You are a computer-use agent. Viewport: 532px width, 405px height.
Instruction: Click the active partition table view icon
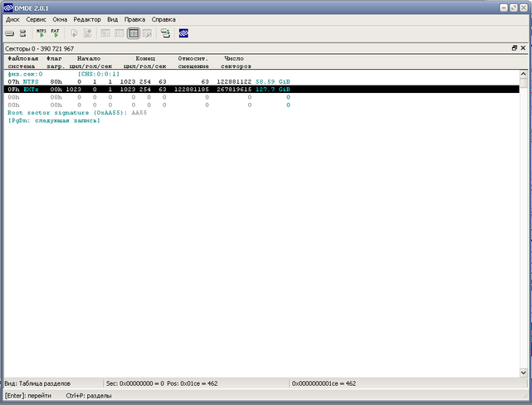coord(134,33)
